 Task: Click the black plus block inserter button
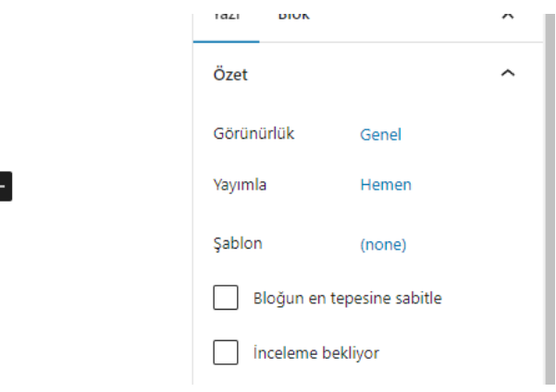(5, 185)
